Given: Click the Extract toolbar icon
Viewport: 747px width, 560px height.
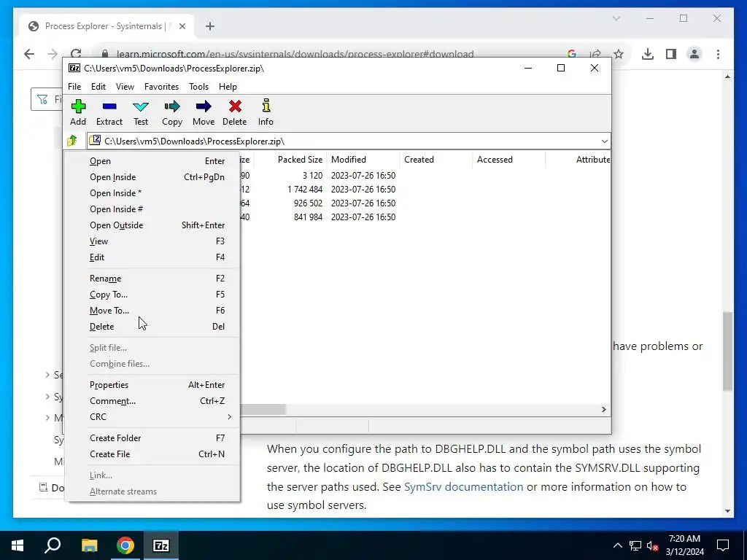Looking at the screenshot, I should [x=109, y=112].
